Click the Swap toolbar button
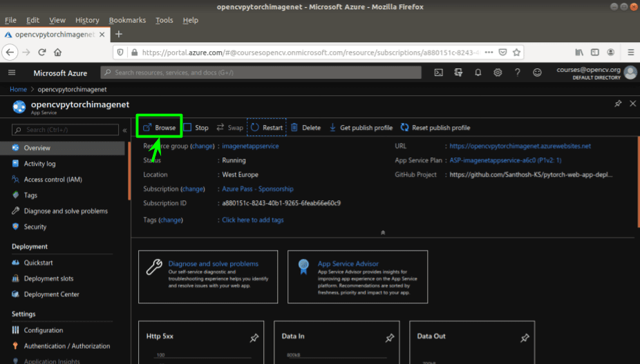 [x=229, y=128]
